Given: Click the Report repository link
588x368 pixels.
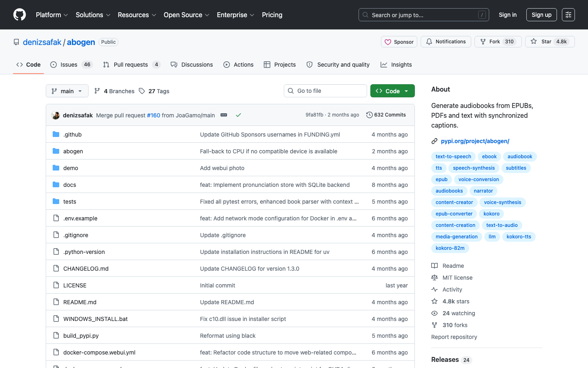Looking at the screenshot, I should click(454, 337).
